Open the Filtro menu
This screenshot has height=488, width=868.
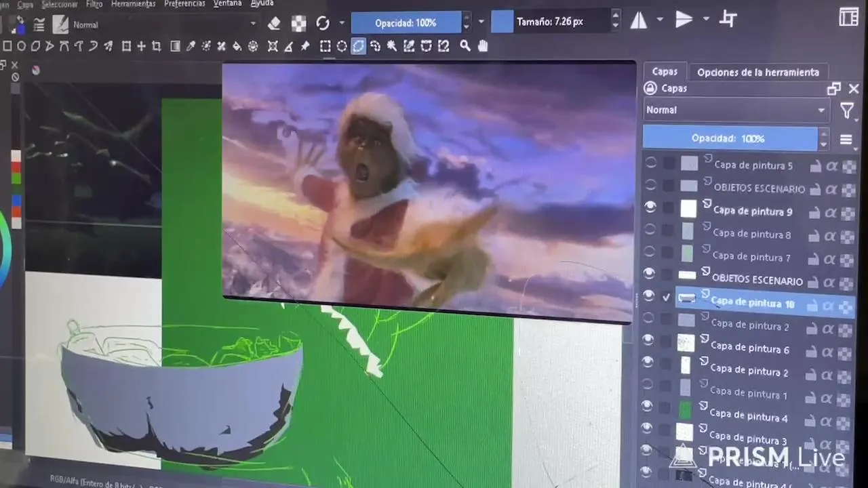94,4
